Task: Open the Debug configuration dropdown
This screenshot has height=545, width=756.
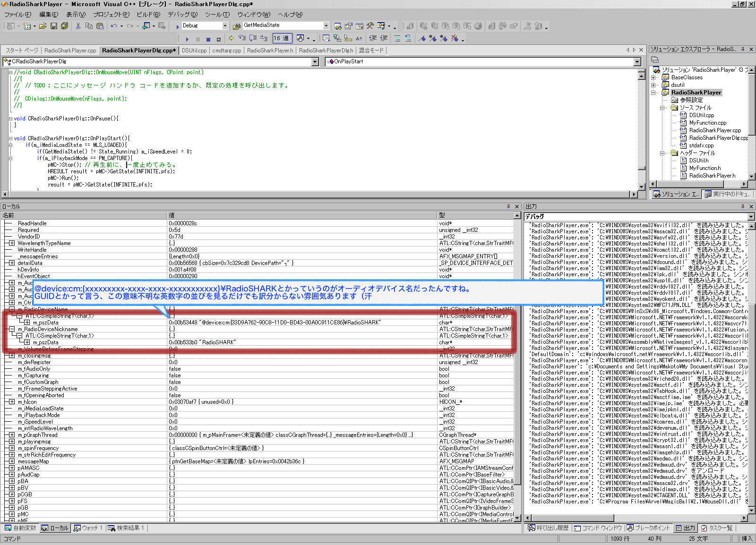Action: pos(225,26)
